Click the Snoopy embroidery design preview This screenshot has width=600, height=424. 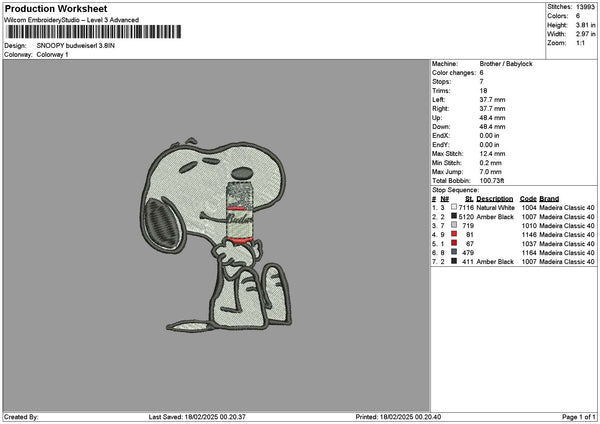click(x=215, y=234)
